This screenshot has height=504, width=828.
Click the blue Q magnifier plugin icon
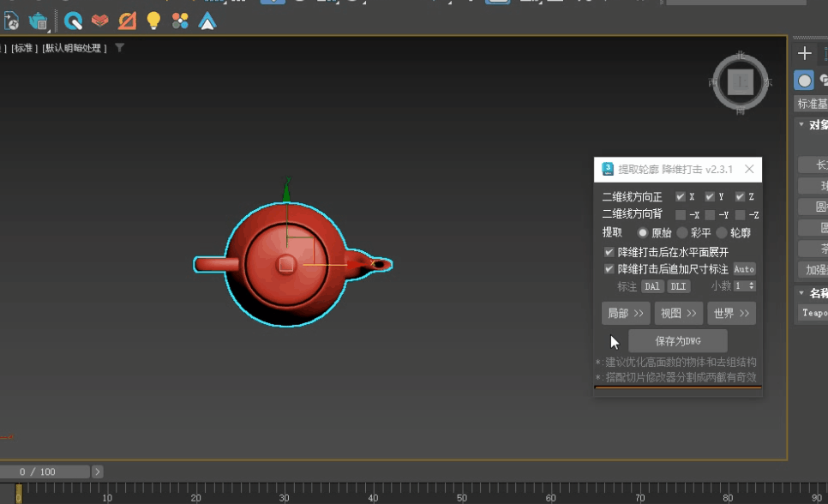pyautogui.click(x=73, y=21)
